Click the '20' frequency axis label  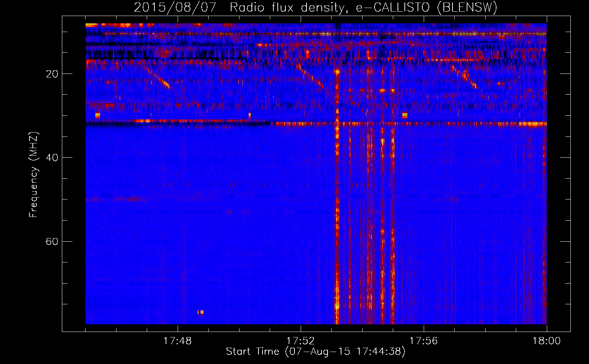pos(52,74)
